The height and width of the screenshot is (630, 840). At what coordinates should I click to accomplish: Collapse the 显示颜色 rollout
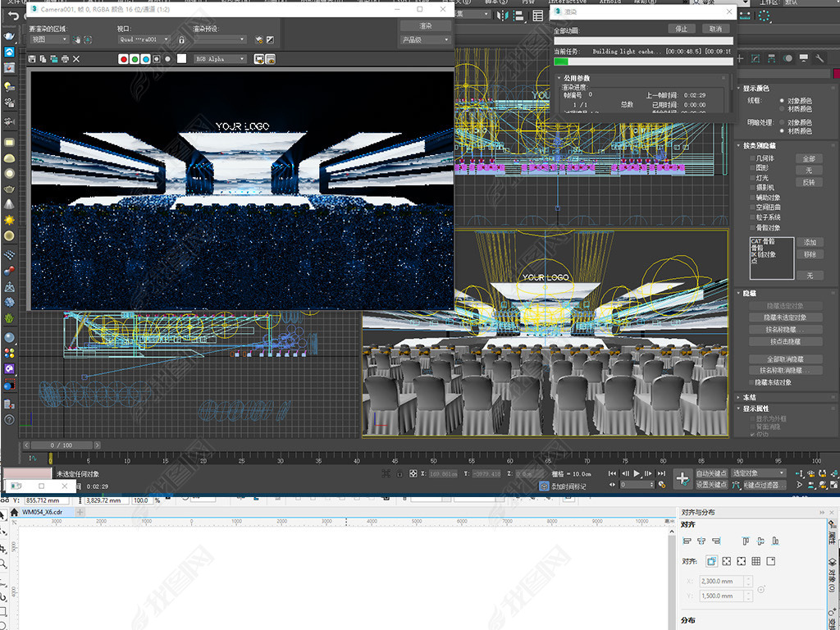pos(756,89)
